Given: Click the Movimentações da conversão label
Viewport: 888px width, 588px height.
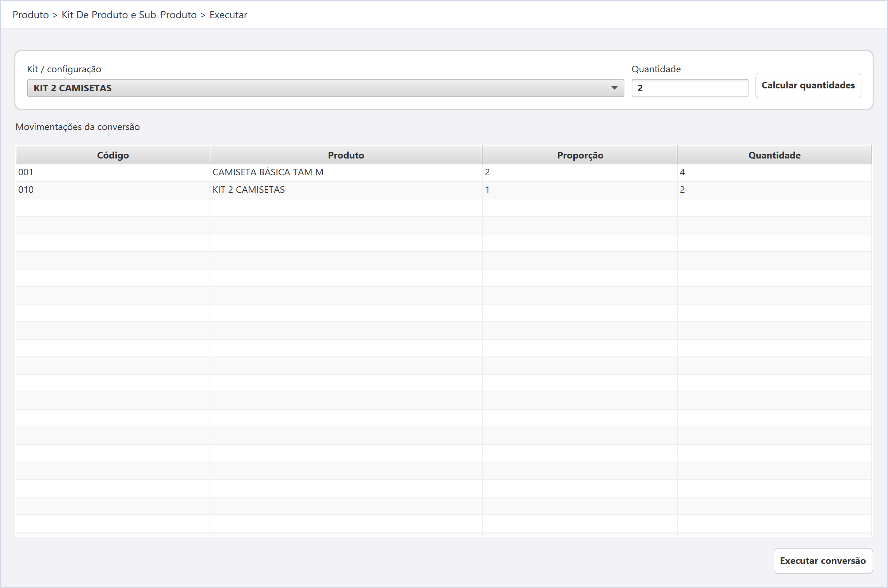Looking at the screenshot, I should click(x=78, y=127).
